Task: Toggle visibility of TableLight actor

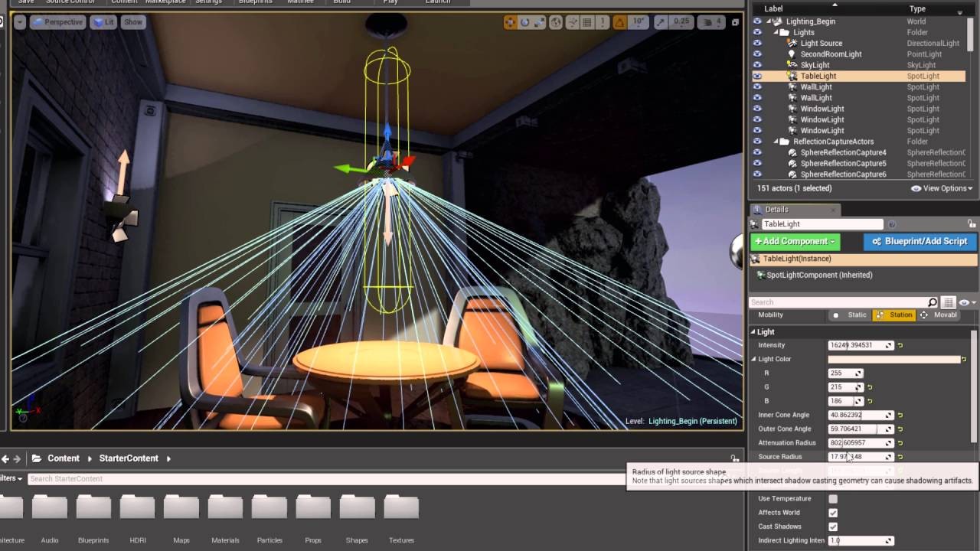Action: (x=757, y=76)
